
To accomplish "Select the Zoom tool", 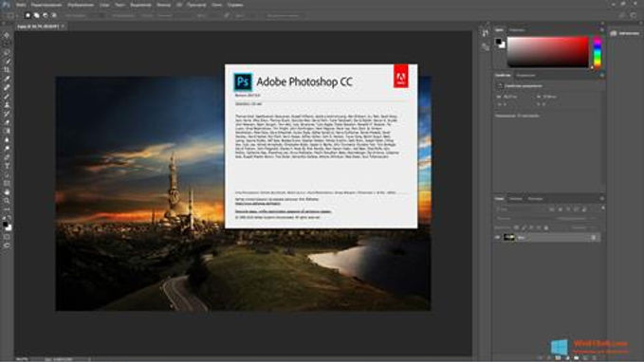I will [7, 200].
